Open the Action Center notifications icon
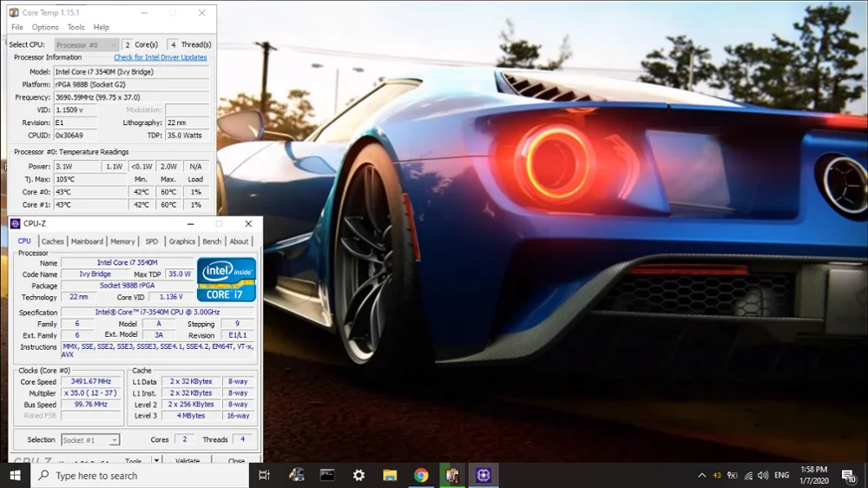 849,475
